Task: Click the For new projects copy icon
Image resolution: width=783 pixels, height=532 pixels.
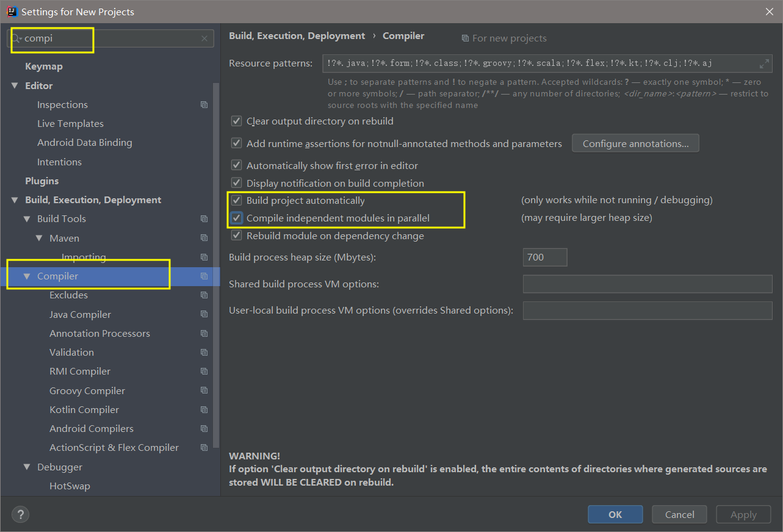Action: [465, 38]
